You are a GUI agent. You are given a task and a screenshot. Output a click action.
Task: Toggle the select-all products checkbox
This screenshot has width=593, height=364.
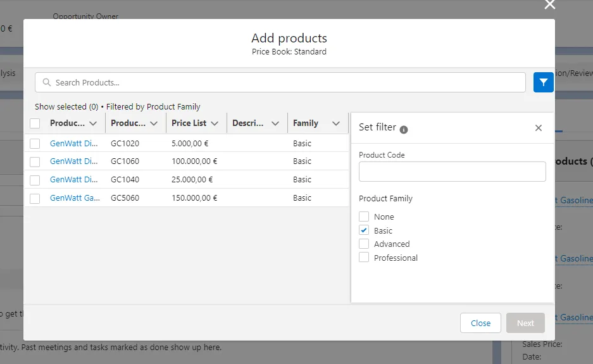pos(35,123)
